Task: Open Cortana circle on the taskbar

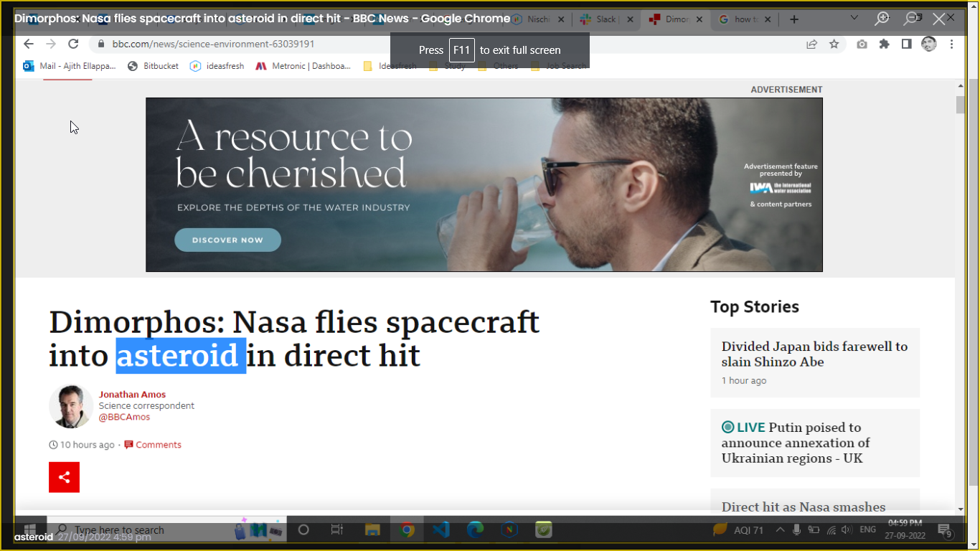Action: [x=303, y=530]
